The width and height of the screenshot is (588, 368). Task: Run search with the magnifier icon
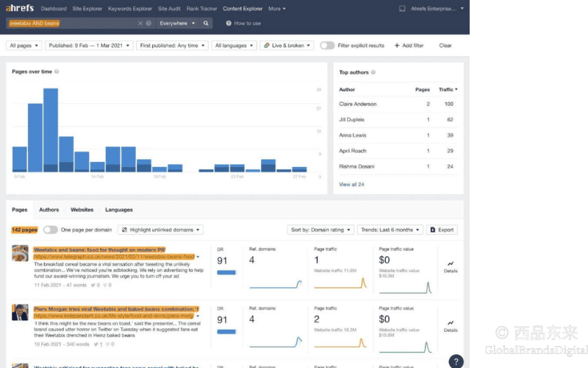[206, 24]
